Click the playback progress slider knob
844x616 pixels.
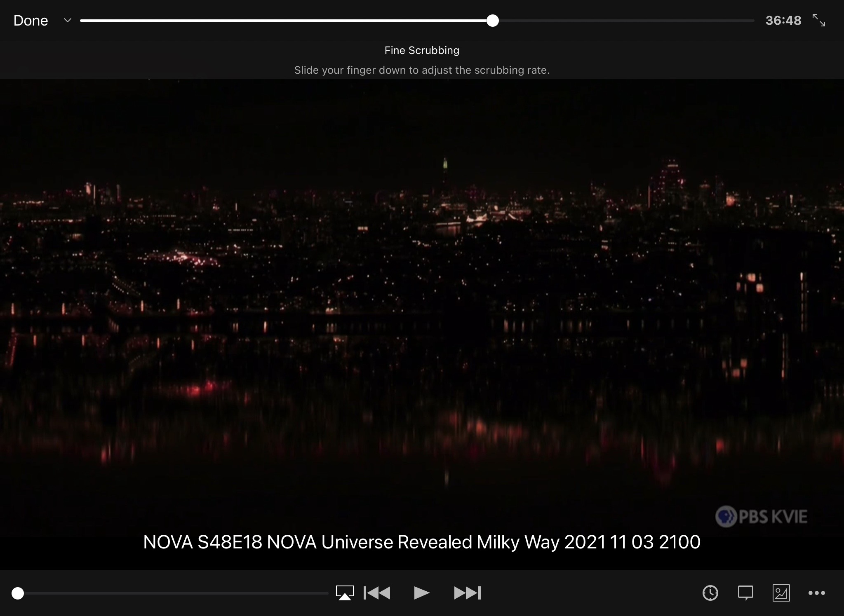pos(492,21)
